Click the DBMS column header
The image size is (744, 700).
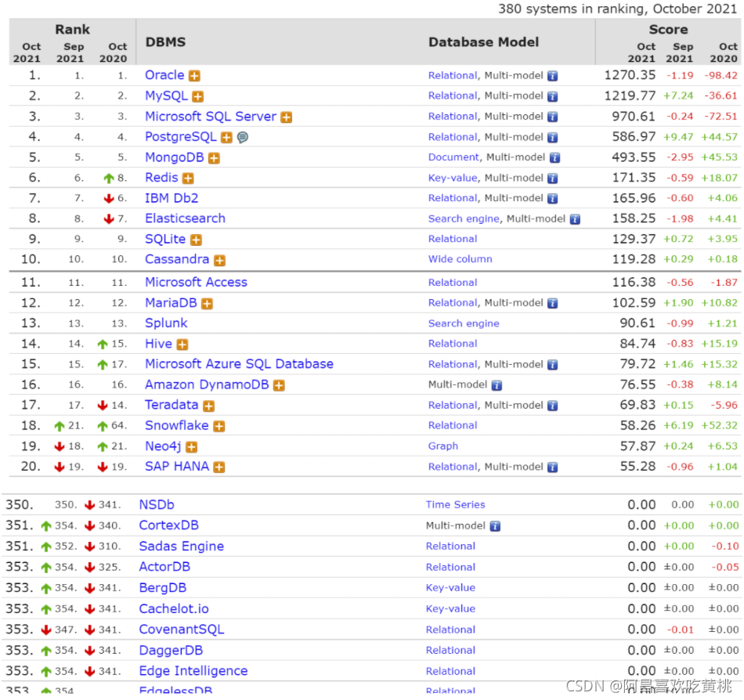165,42
